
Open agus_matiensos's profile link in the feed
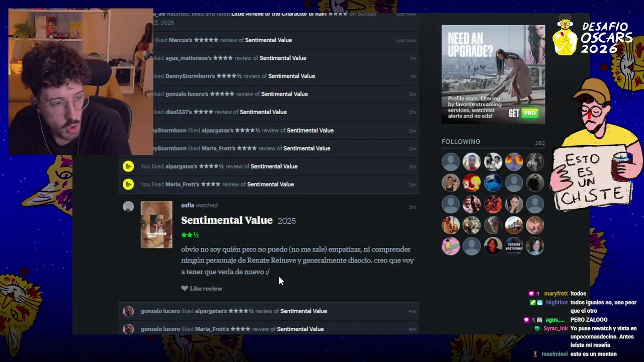(189, 58)
